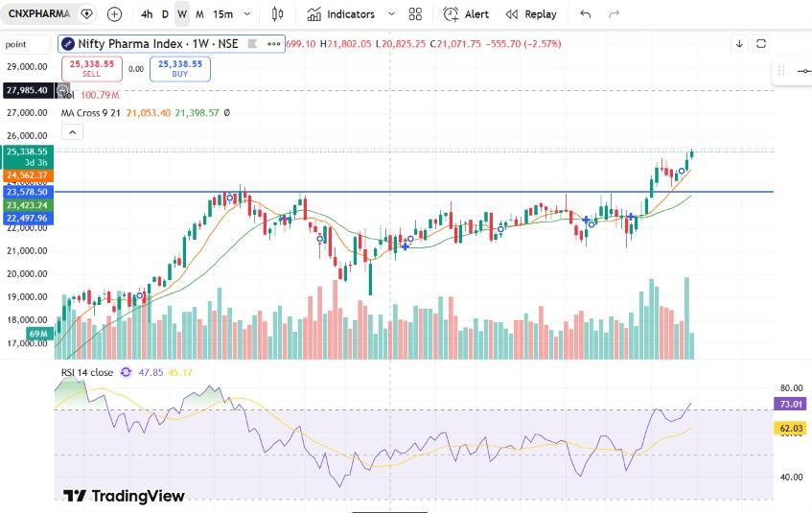Select the horizontal line tool in floating toolbar
This screenshot has height=513, width=812.
[803, 71]
